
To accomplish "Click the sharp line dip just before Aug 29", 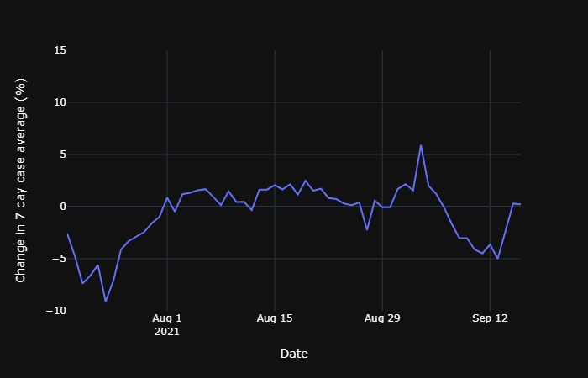I will point(367,229).
